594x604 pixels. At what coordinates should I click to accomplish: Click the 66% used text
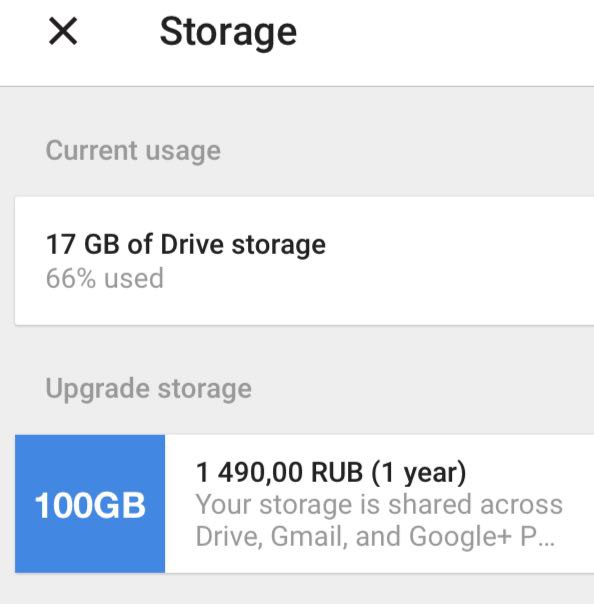[x=105, y=278]
